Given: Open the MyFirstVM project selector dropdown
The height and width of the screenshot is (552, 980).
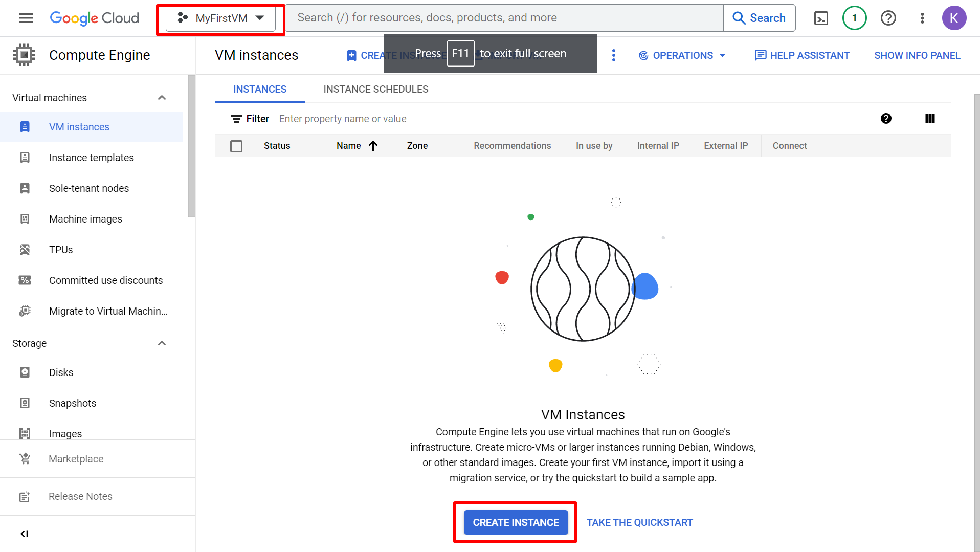Looking at the screenshot, I should click(x=220, y=18).
